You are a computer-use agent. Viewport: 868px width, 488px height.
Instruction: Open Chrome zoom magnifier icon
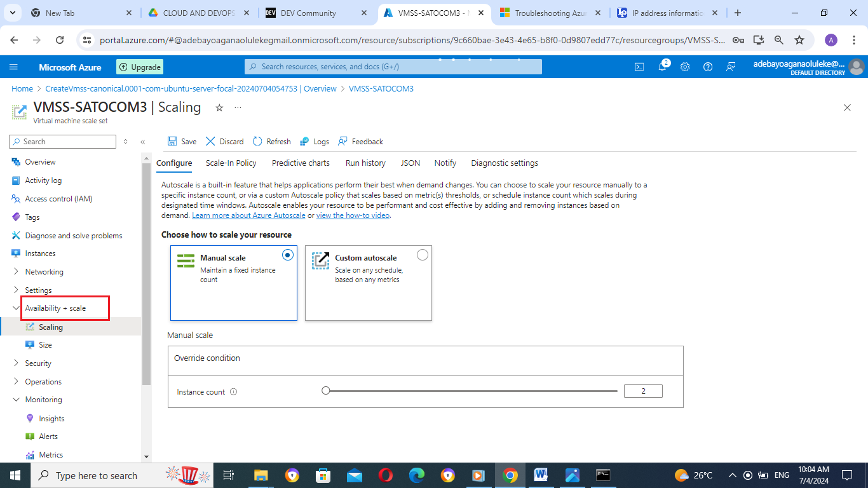tap(779, 39)
